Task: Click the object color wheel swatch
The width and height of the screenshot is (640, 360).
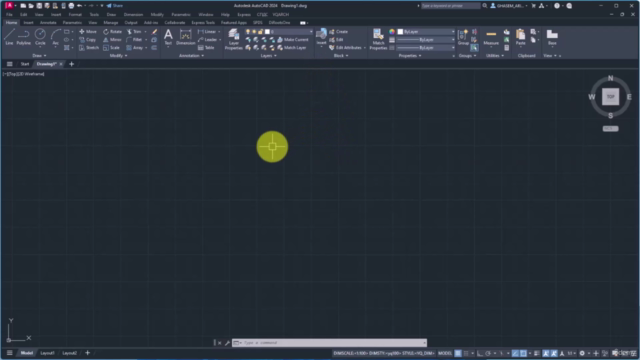Action: (x=392, y=31)
